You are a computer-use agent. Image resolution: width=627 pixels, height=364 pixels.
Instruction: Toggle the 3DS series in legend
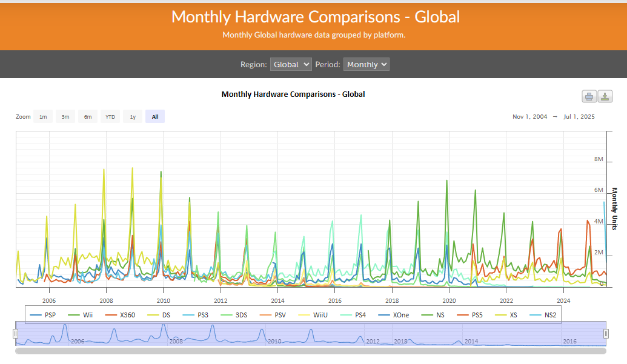pos(233,315)
